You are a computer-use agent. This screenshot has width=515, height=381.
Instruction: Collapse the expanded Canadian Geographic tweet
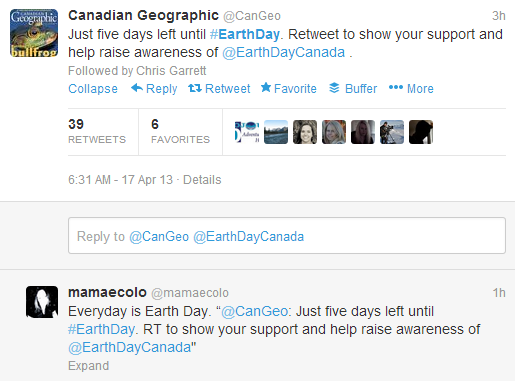pyautogui.click(x=93, y=89)
